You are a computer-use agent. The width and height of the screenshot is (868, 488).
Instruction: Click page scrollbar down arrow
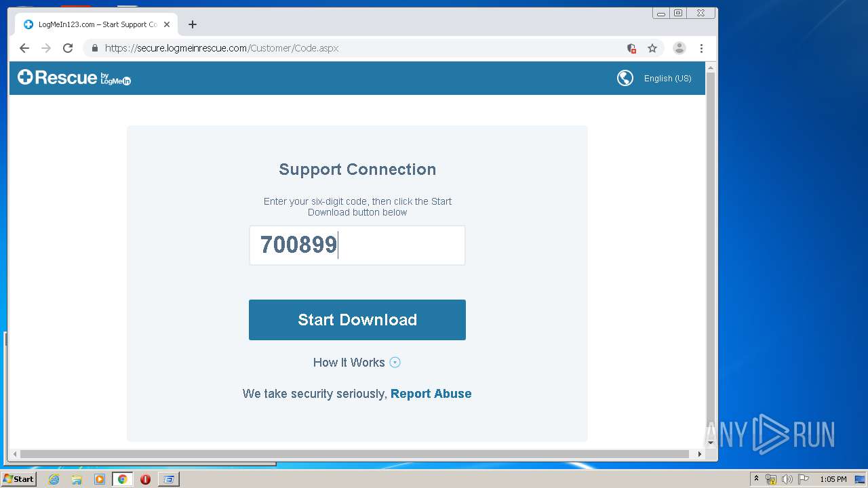coord(711,443)
